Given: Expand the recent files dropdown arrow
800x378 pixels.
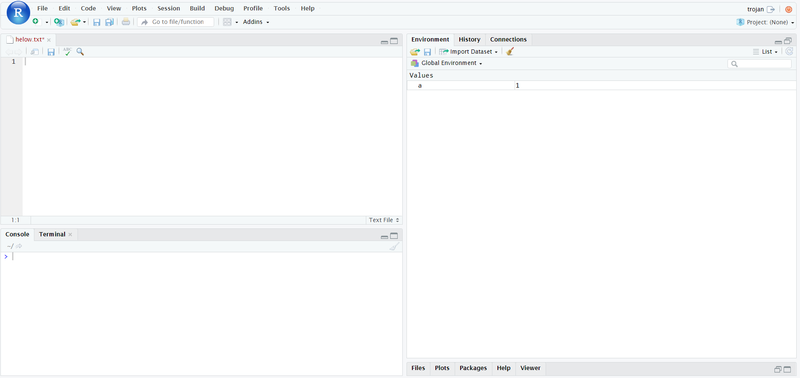Looking at the screenshot, I should [85, 22].
